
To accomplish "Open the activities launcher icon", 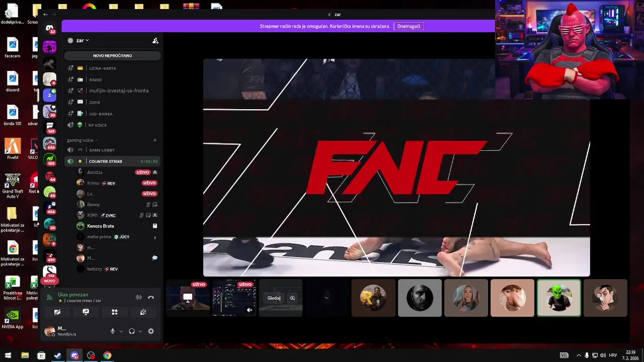I will 115,312.
